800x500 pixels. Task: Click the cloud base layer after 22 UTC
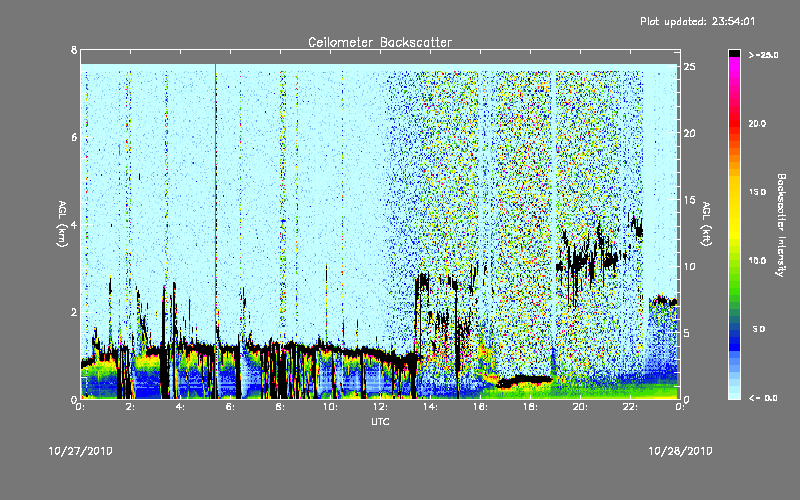coord(663,301)
